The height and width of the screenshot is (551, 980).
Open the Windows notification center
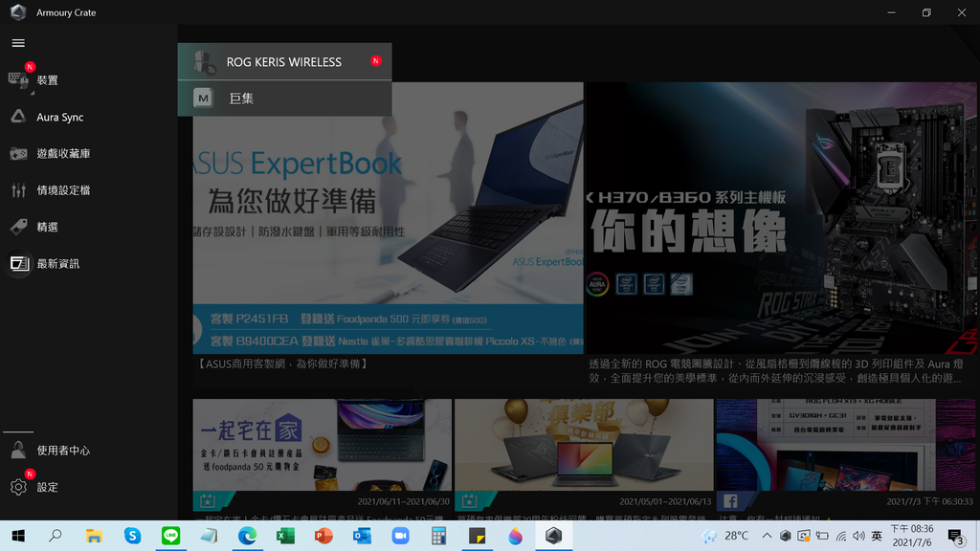(x=956, y=536)
